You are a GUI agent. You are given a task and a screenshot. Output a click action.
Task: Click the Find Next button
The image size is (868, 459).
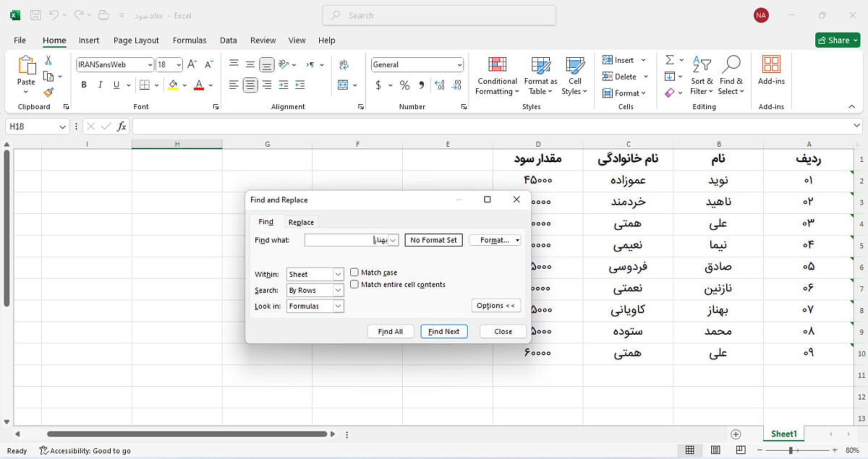point(444,332)
